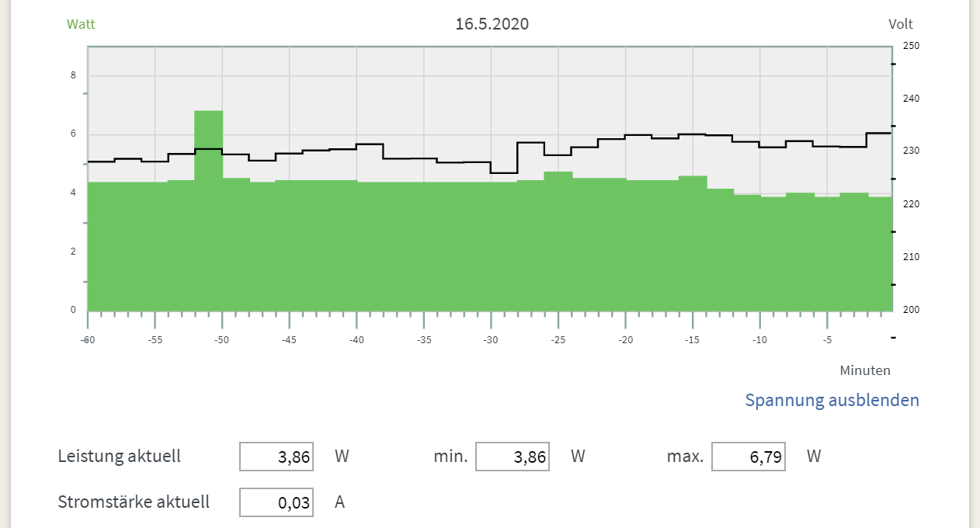980x528 pixels.
Task: Click the Leistung aktuell label
Action: click(119, 456)
